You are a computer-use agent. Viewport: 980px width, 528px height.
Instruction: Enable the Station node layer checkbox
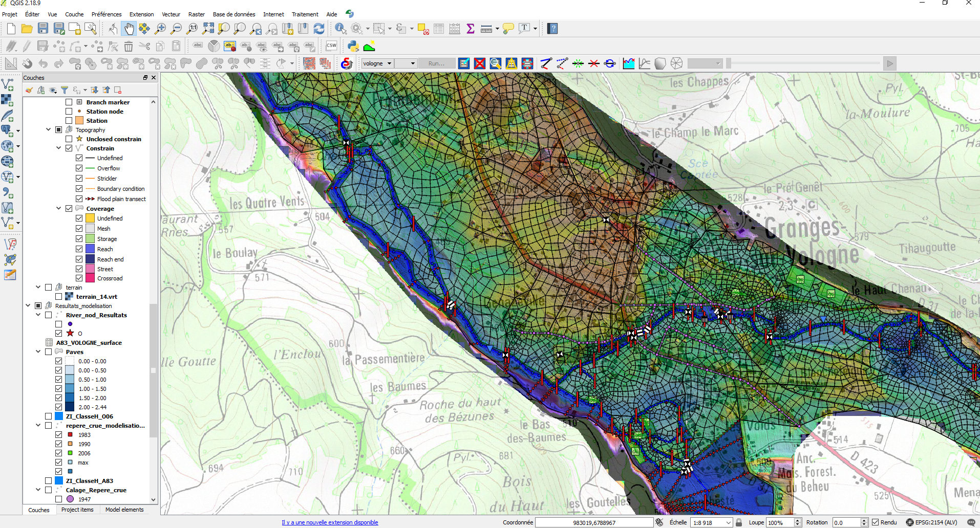click(69, 112)
